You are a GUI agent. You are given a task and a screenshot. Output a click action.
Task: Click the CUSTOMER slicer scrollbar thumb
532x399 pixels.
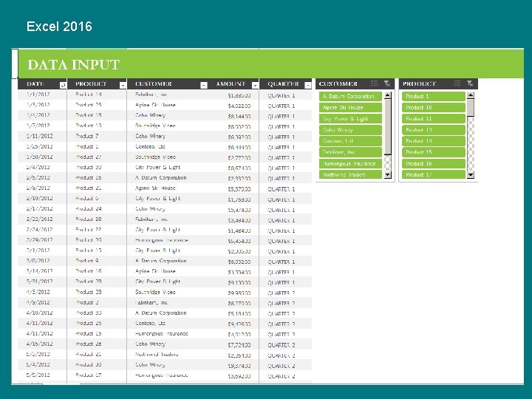pos(387,127)
